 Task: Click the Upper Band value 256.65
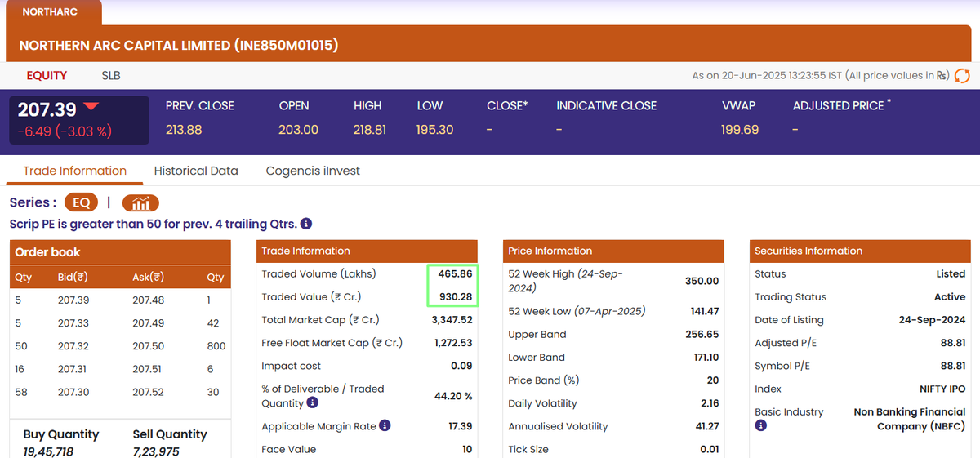[702, 334]
